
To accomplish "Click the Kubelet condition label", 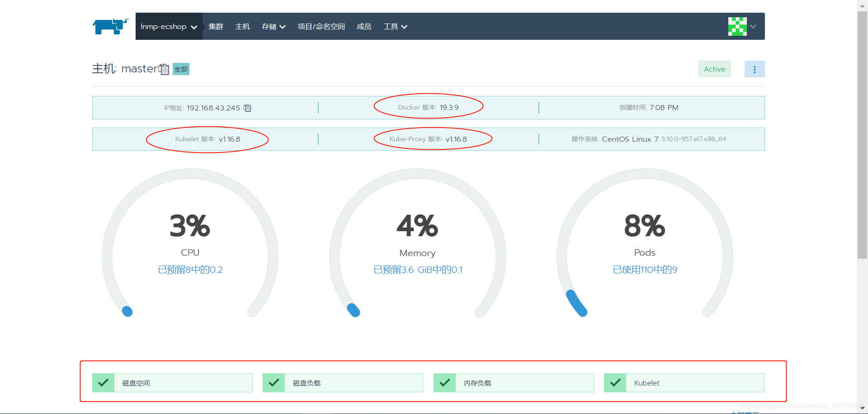I will pyautogui.click(x=646, y=383).
